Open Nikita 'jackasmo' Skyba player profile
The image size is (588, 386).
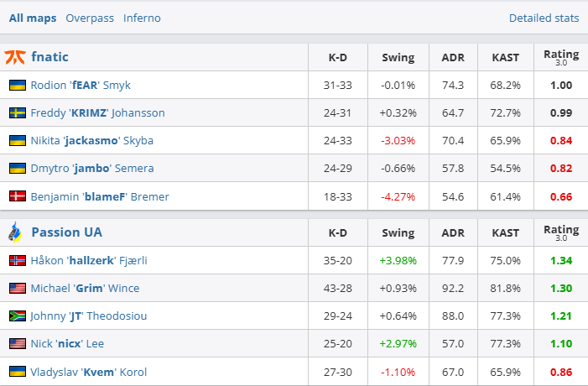click(x=91, y=140)
